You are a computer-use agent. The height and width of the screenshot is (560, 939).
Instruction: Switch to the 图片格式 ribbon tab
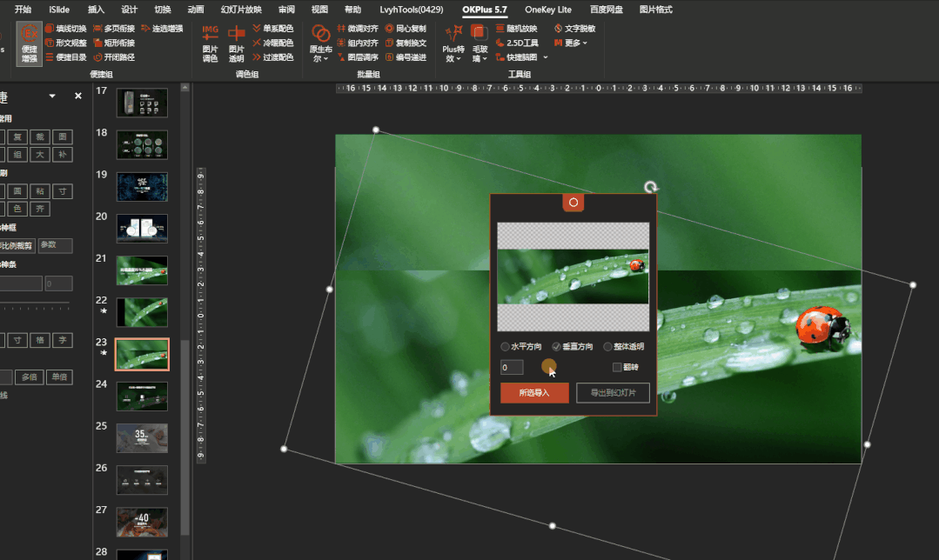pyautogui.click(x=656, y=10)
